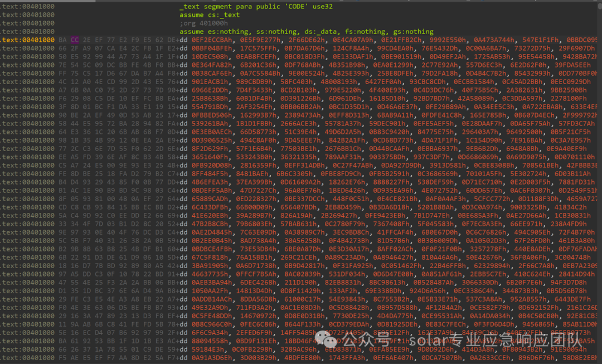Image resolution: width=602 pixels, height=364 pixels.
Task: Select the value 85432993h
Action: tap(532, 74)
